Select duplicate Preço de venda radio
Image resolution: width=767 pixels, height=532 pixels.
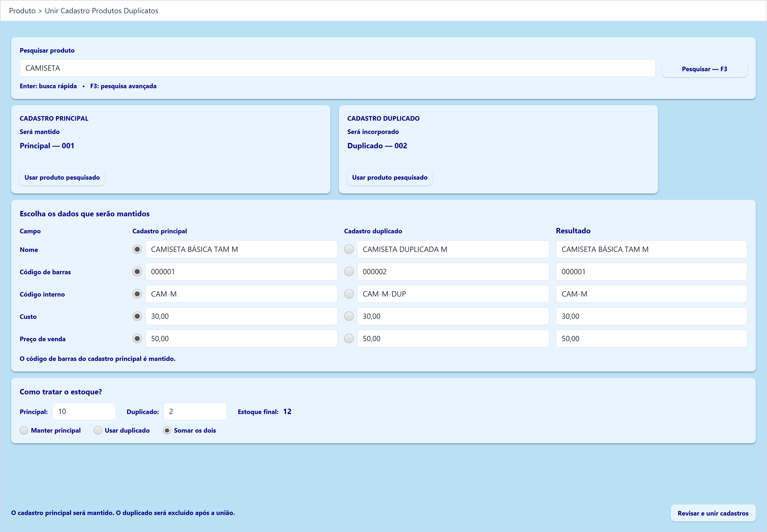[x=349, y=339]
